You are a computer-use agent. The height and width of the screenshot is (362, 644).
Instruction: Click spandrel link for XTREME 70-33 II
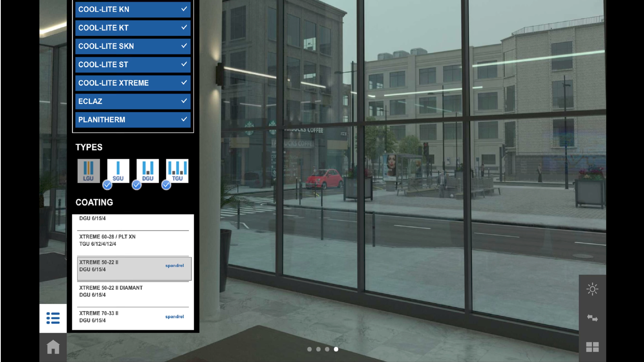click(x=174, y=317)
